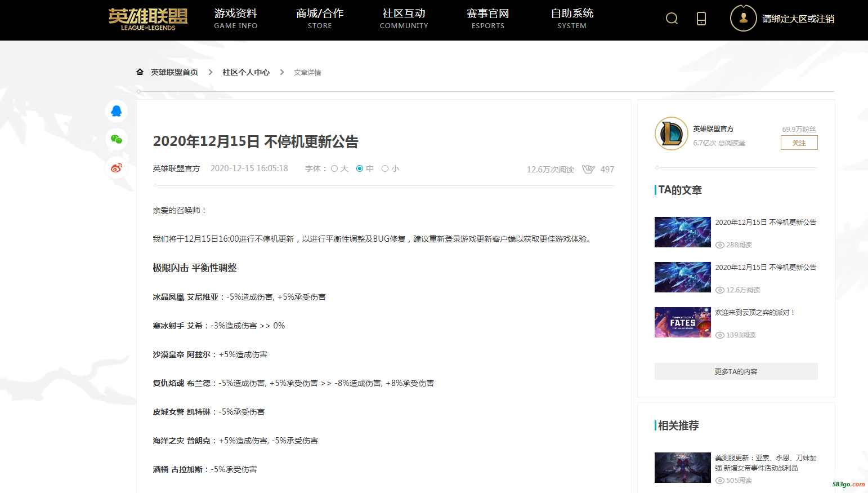Click the 沙漠皇帝 阿兹尔 balance line
Viewport: 868px width, 493px height.
pyautogui.click(x=210, y=354)
